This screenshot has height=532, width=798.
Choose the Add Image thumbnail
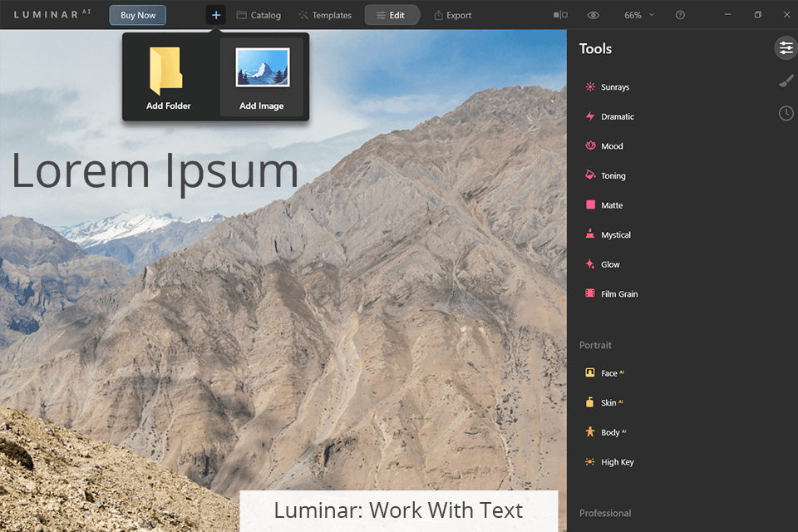262,78
